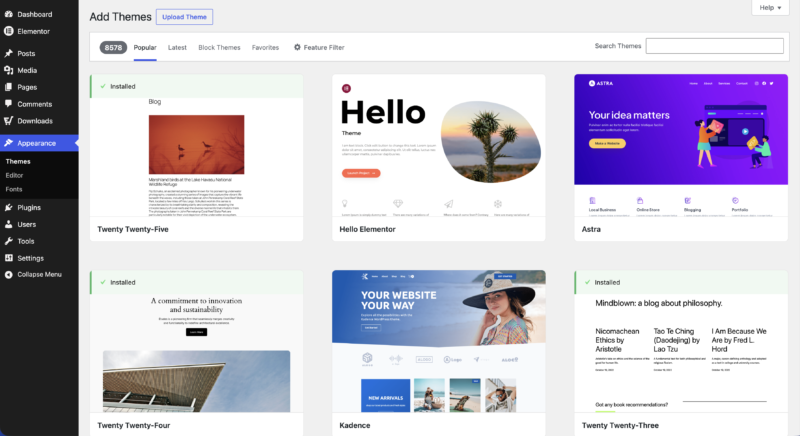Switch to the Favorites tab
This screenshot has width=800, height=436.
(x=265, y=47)
